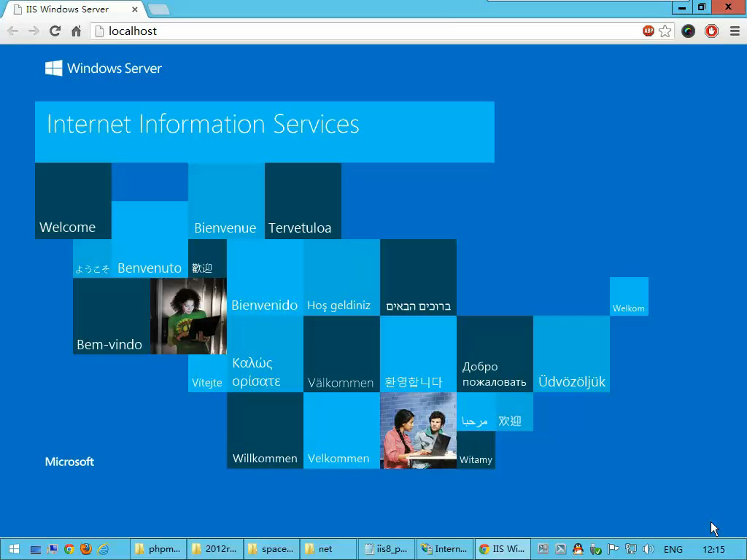Launch Internet Explorer from the taskbar
Screen dimensions: 747x560
104,549
